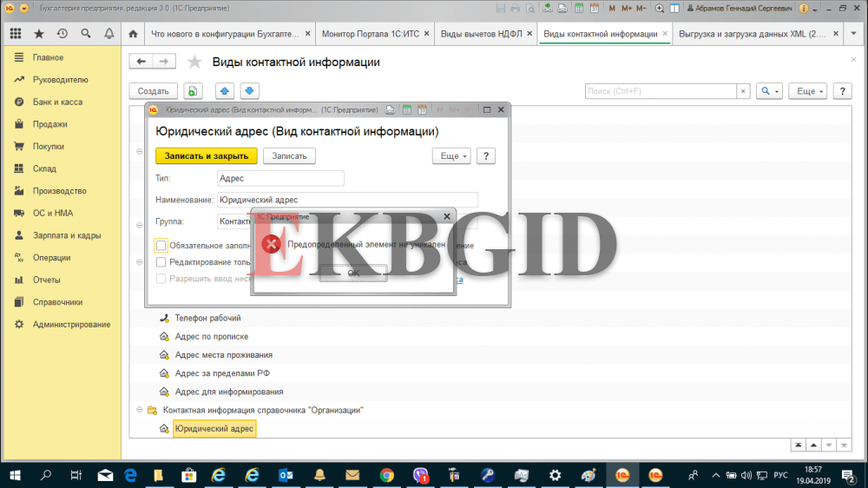The image size is (868, 488).
Task: Open search options magnifier dropdown
Action: [x=769, y=91]
